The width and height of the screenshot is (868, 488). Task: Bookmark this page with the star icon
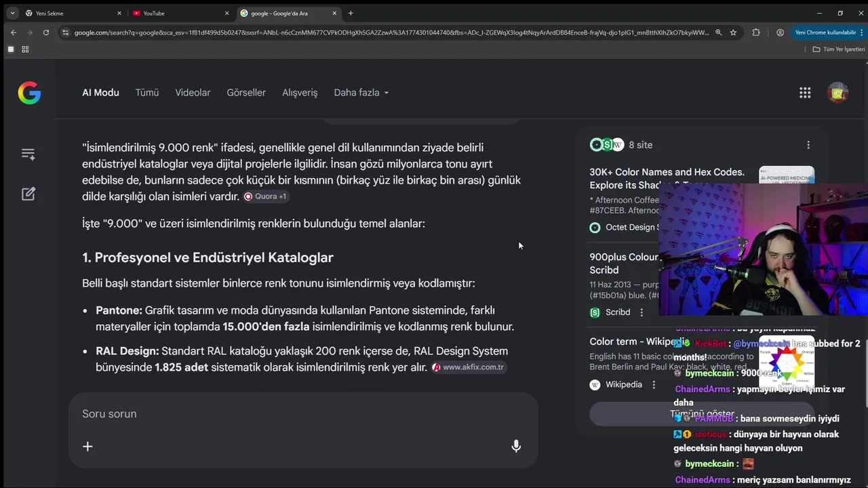733,33
